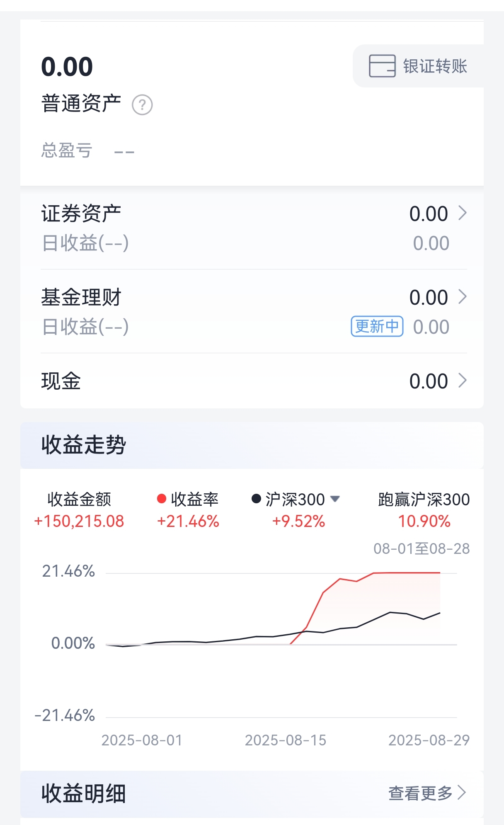
Task: Select the 2025-08-15 date axis label
Action: (x=286, y=740)
